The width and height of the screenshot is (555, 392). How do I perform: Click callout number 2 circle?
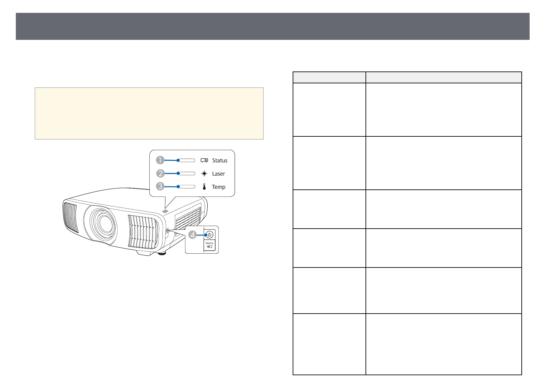pyautogui.click(x=160, y=173)
